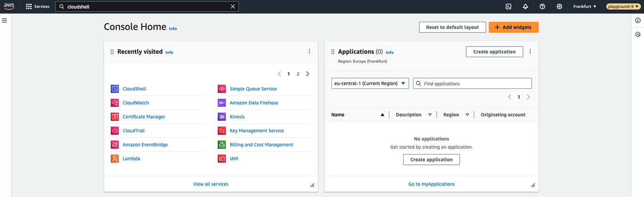
Task: Click View all services link
Action: (x=211, y=184)
